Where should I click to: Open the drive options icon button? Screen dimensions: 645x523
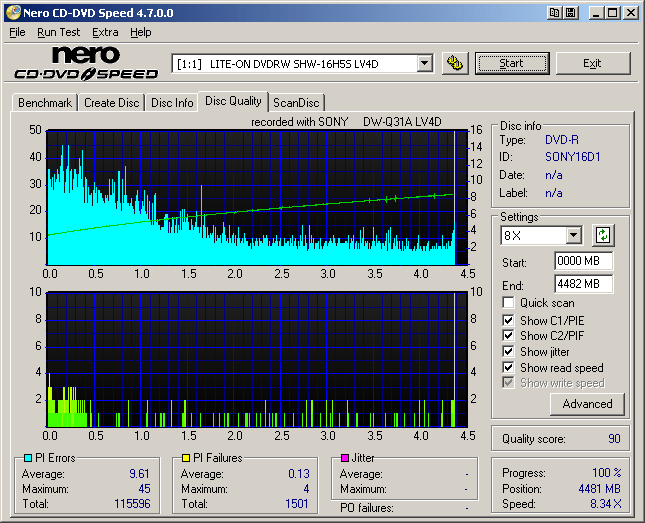455,63
